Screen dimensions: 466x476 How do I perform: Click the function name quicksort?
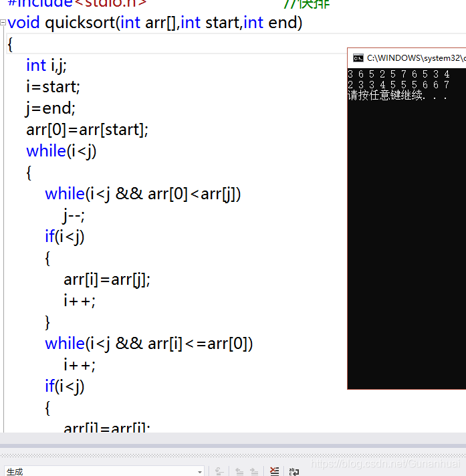(x=80, y=23)
